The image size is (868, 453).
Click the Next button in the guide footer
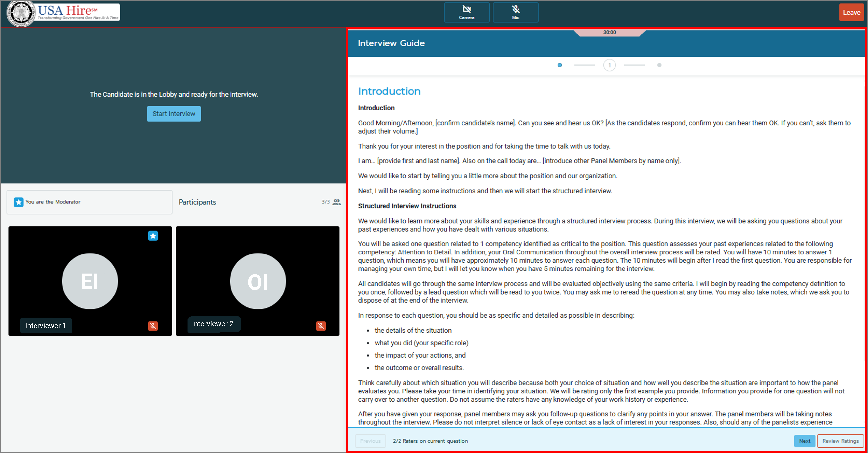click(804, 441)
